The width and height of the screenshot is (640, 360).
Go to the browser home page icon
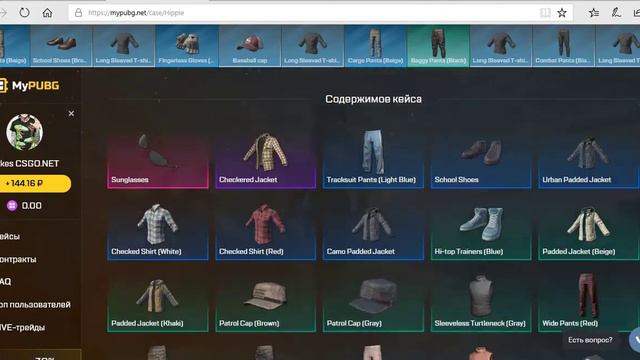tap(47, 13)
